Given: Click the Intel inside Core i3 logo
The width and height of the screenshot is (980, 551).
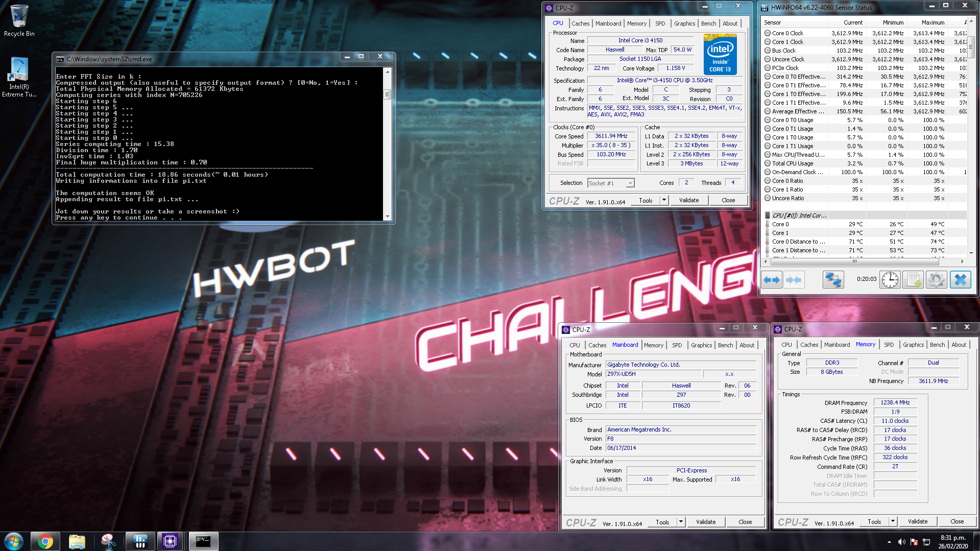Looking at the screenshot, I should click(720, 54).
